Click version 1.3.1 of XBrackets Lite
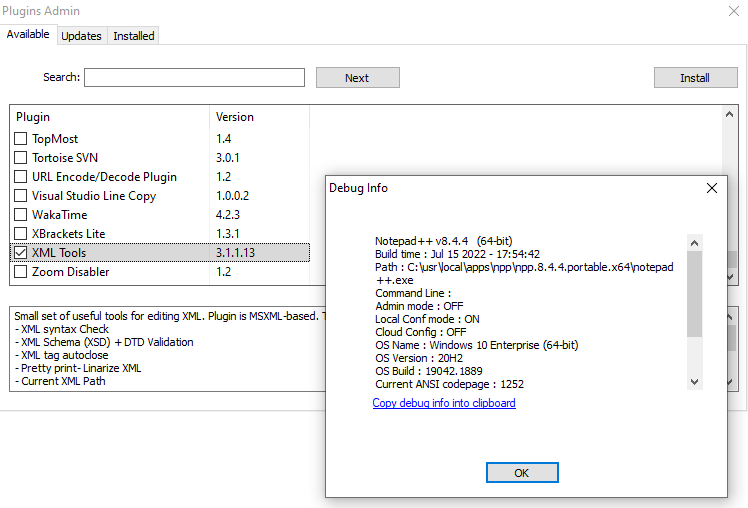Image resolution: width=748 pixels, height=508 pixels. tap(228, 234)
